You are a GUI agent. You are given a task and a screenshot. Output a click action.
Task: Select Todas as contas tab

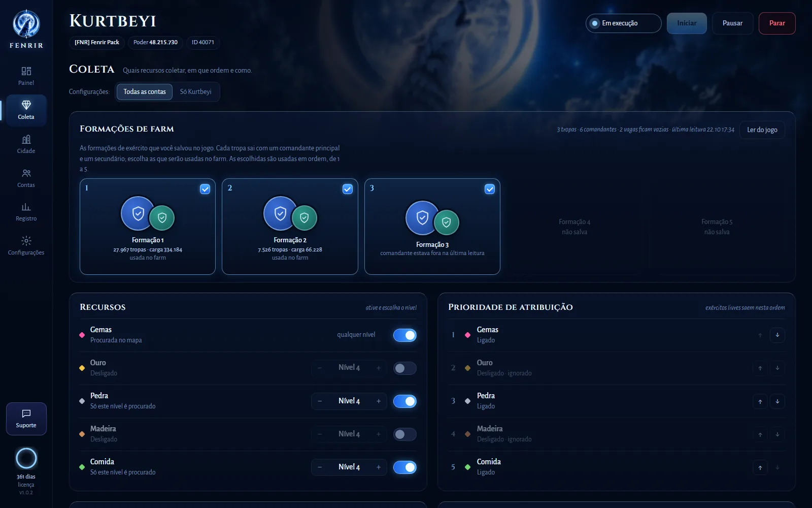click(x=145, y=92)
